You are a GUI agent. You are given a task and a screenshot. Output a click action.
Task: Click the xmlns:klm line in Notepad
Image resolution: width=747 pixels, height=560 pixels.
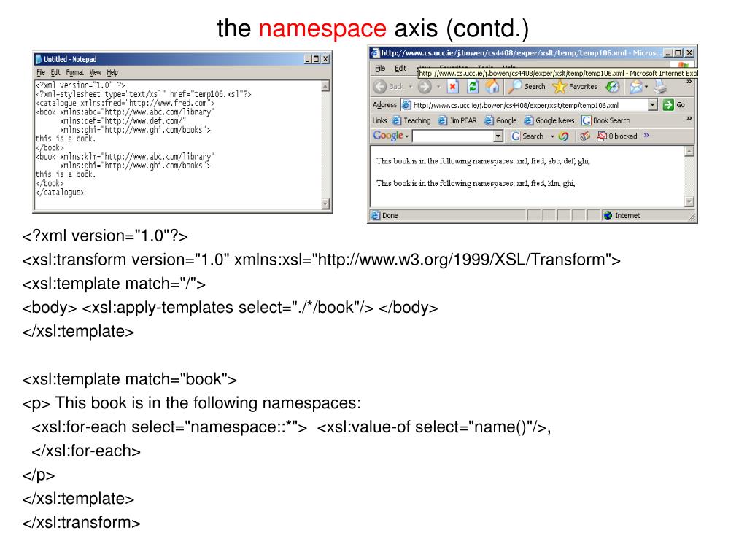click(x=125, y=157)
